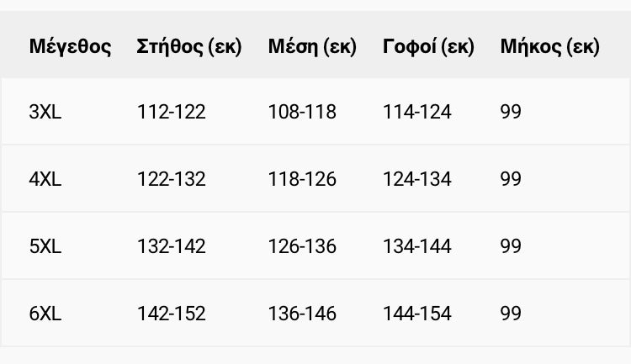The height and width of the screenshot is (364, 631).
Task: Click waist value 118-126
Action: (302, 179)
